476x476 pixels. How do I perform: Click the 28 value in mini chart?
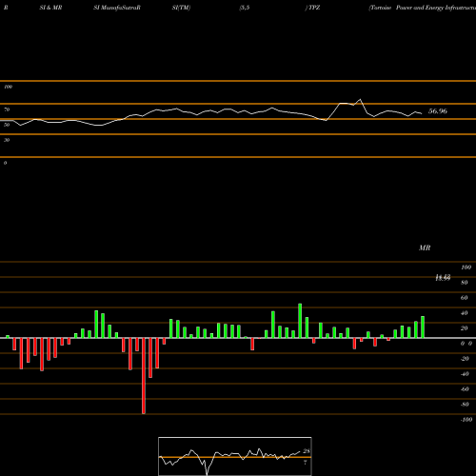click(x=307, y=451)
